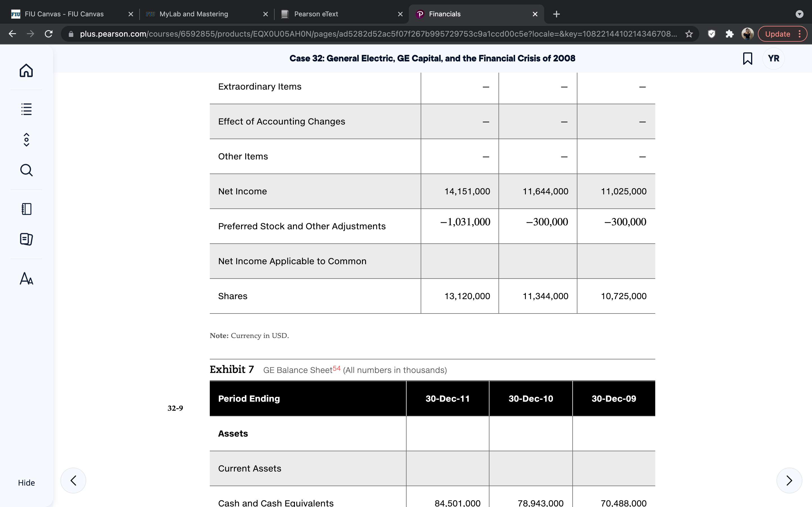Star this page in address bar
Image resolution: width=812 pixels, height=507 pixels.
tap(689, 34)
